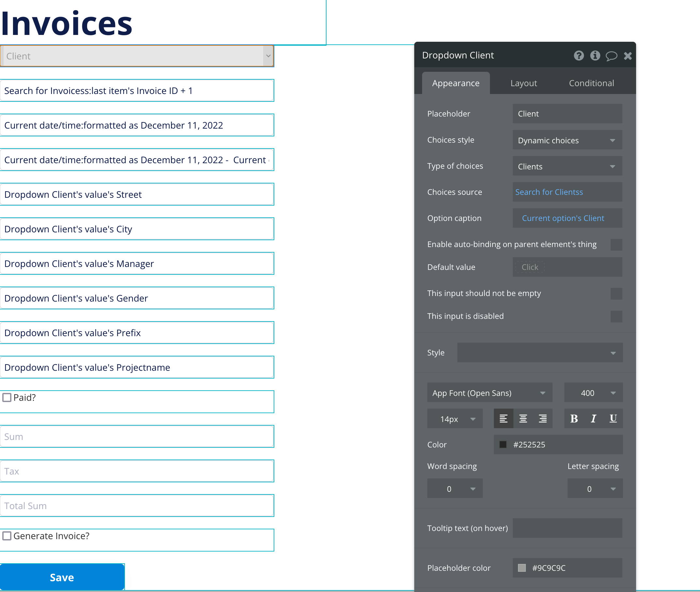Set text alignment to right
The height and width of the screenshot is (592, 700).
point(543,418)
